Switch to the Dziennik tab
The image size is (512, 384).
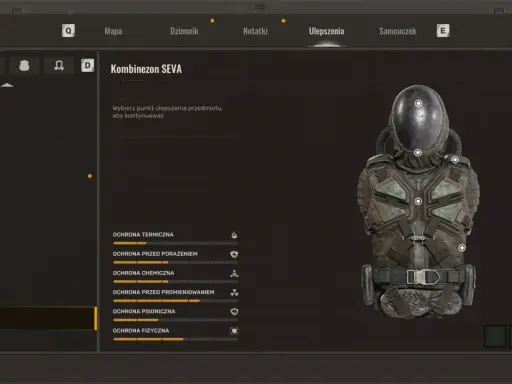coord(184,31)
